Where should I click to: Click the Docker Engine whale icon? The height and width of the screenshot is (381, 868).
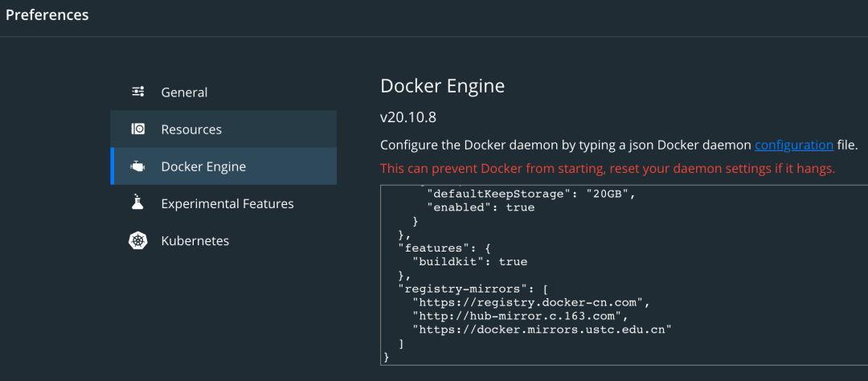138,166
